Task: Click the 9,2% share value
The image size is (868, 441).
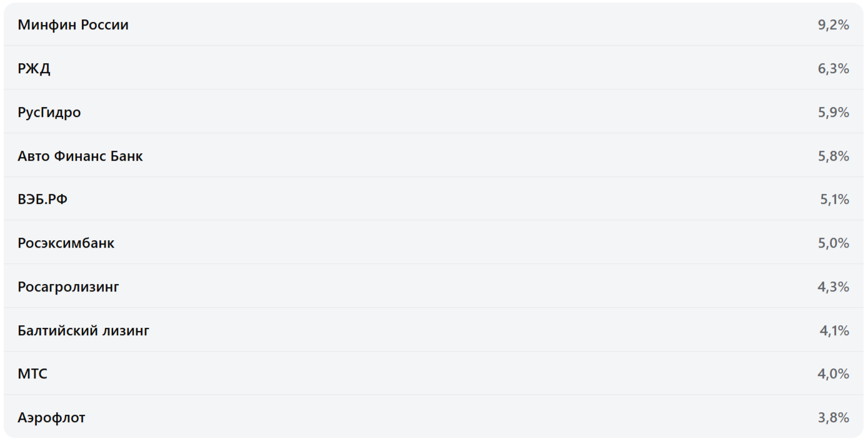Action: 833,25
